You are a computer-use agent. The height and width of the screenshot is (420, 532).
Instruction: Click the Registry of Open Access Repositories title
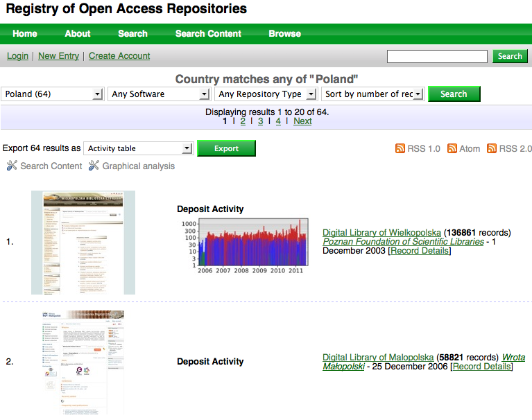(126, 8)
